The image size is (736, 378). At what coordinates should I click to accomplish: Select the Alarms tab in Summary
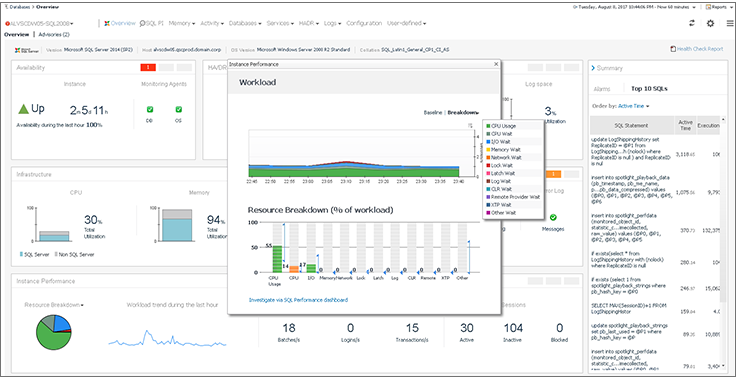[602, 89]
